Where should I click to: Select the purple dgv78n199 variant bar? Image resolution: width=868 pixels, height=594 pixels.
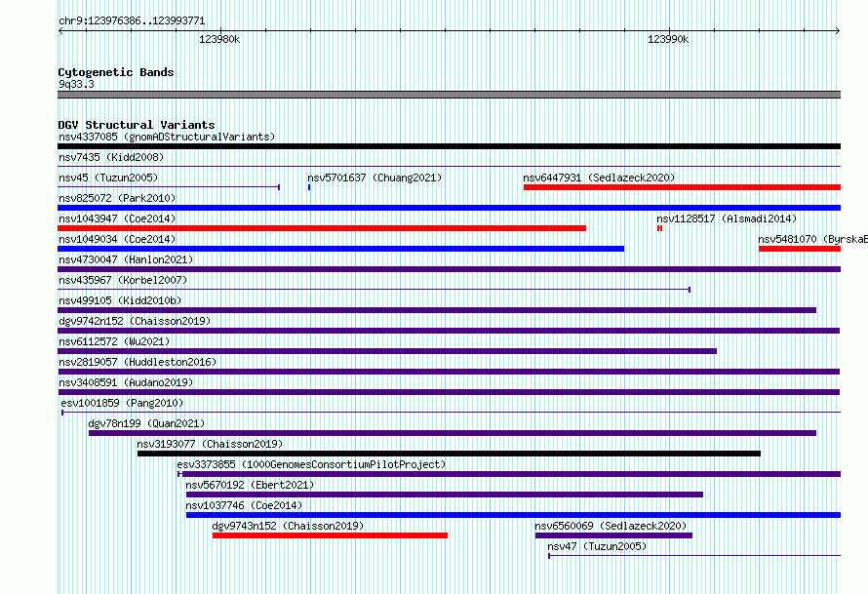(x=453, y=433)
